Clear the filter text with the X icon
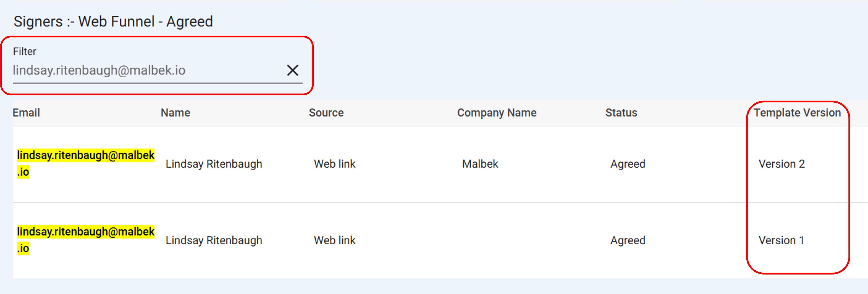868x294 pixels. (x=293, y=70)
